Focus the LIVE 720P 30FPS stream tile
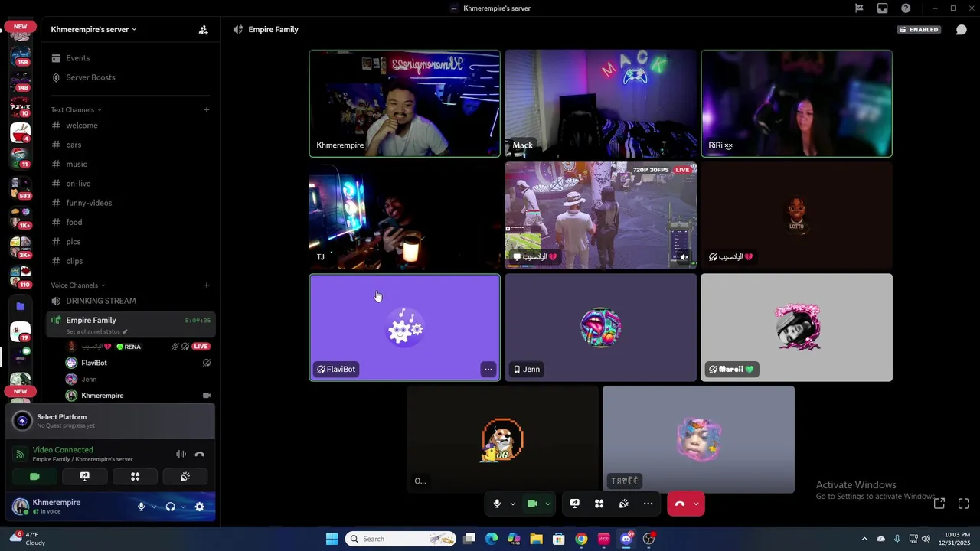The image size is (980, 551). 601,215
